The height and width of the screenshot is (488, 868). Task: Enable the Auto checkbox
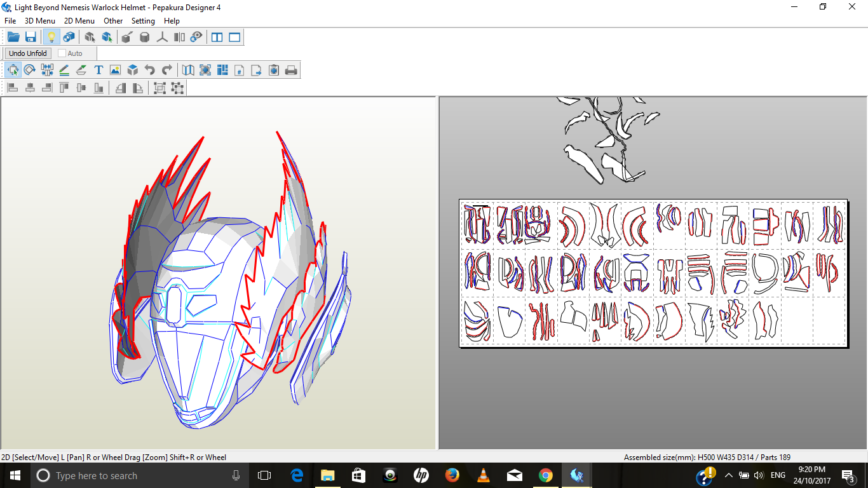tap(62, 53)
